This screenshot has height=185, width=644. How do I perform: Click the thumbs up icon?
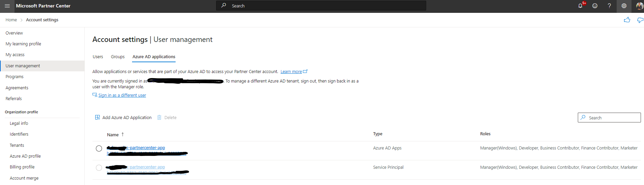627,20
